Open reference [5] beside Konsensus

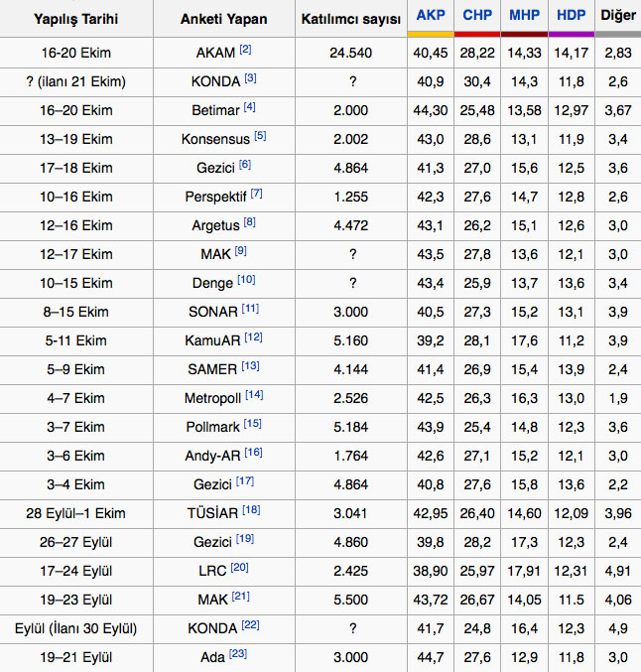[x=260, y=136]
